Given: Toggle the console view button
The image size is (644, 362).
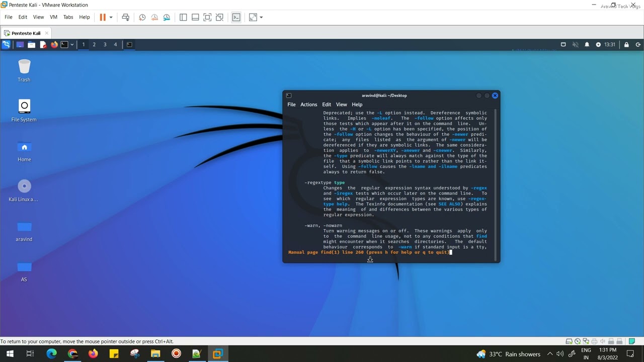Looking at the screenshot, I should (x=236, y=17).
